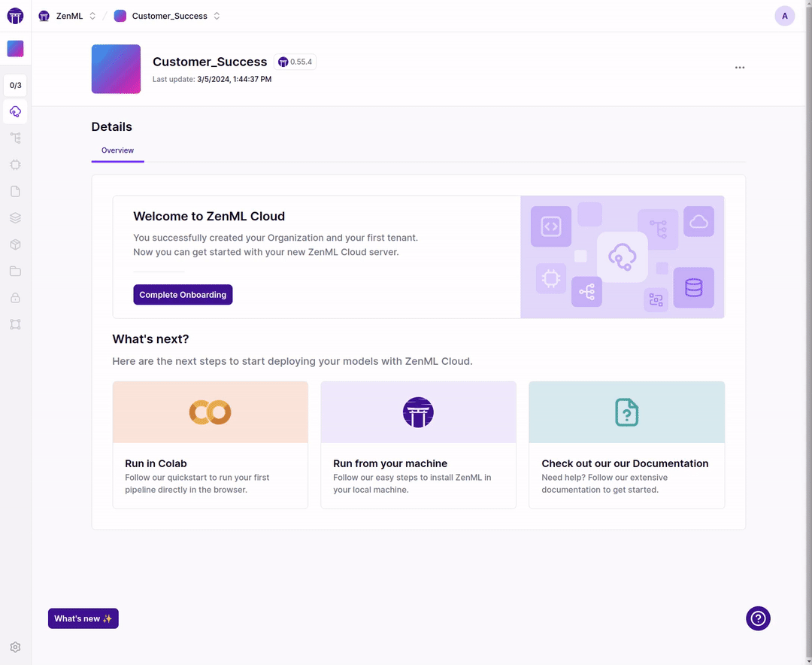Click the 3D cube icon in sidebar

(15, 244)
